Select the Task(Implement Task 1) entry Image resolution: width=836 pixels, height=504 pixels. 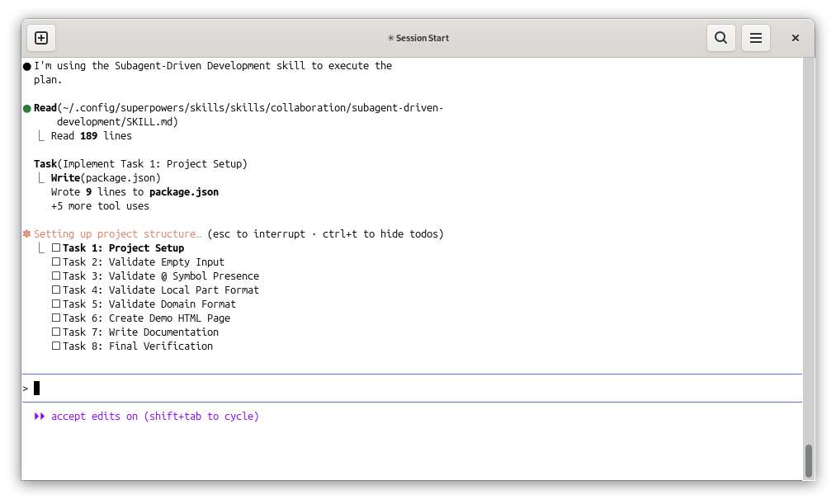(x=140, y=164)
